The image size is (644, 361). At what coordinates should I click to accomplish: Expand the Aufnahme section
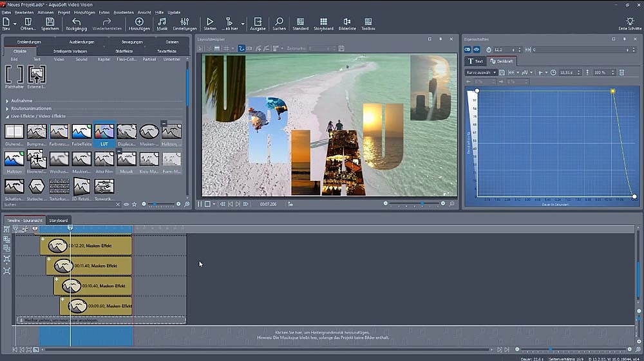pyautogui.click(x=23, y=101)
